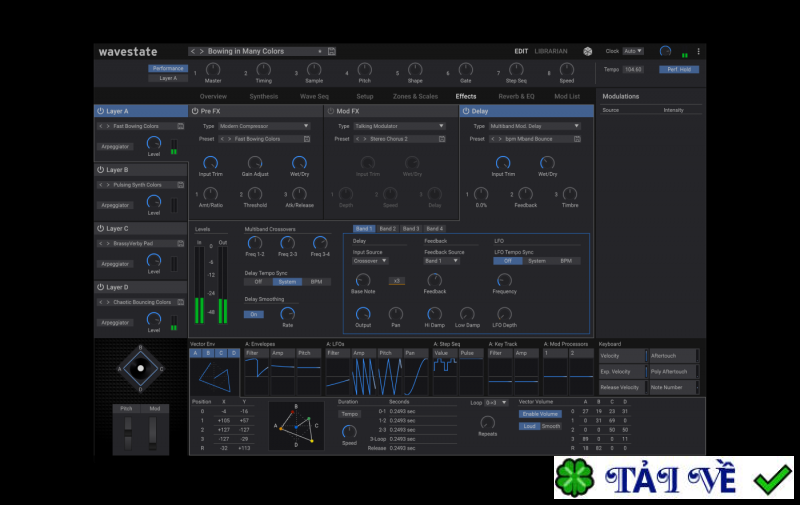Toggle Mod FX power icon
The width and height of the screenshot is (800, 505).
click(331, 111)
